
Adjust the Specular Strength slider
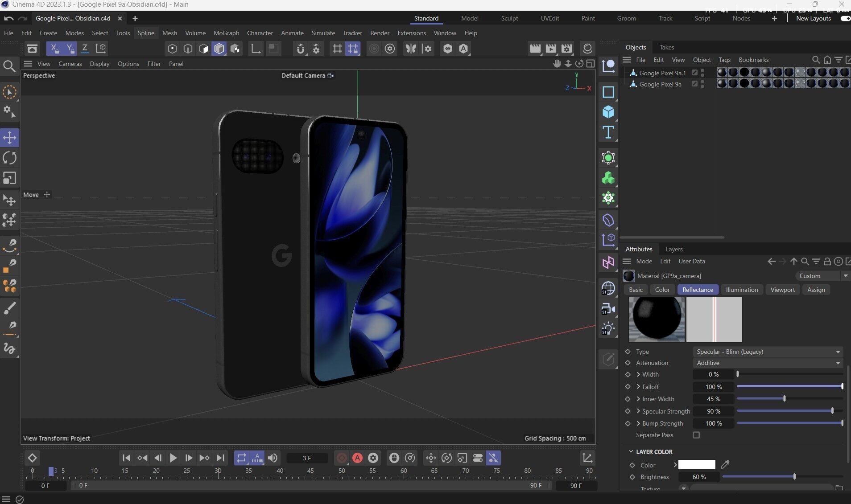pos(789,411)
